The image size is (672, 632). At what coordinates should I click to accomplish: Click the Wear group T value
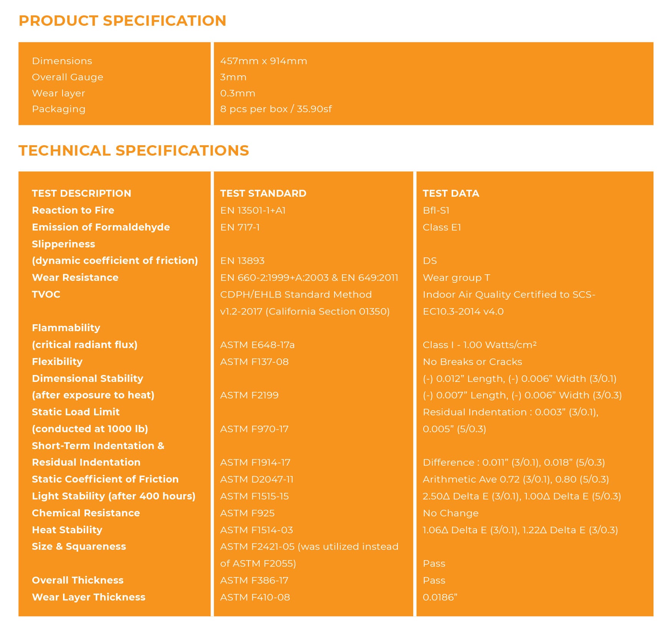pos(456,277)
